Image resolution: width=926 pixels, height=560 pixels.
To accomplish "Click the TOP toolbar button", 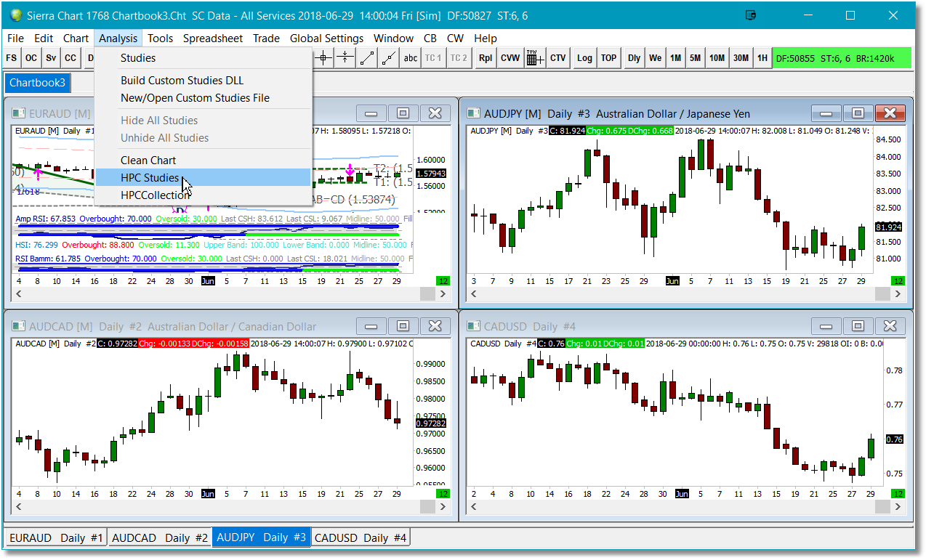I will point(609,58).
